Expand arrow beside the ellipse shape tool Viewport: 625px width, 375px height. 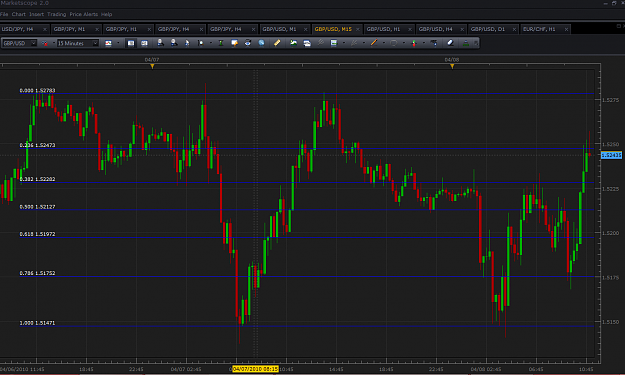tap(403, 43)
